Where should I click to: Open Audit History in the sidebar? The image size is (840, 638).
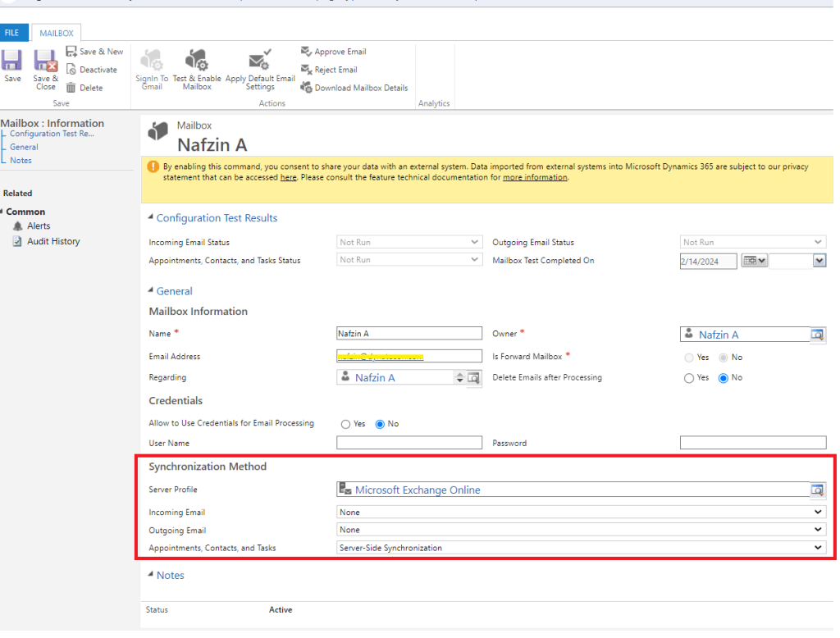click(53, 241)
